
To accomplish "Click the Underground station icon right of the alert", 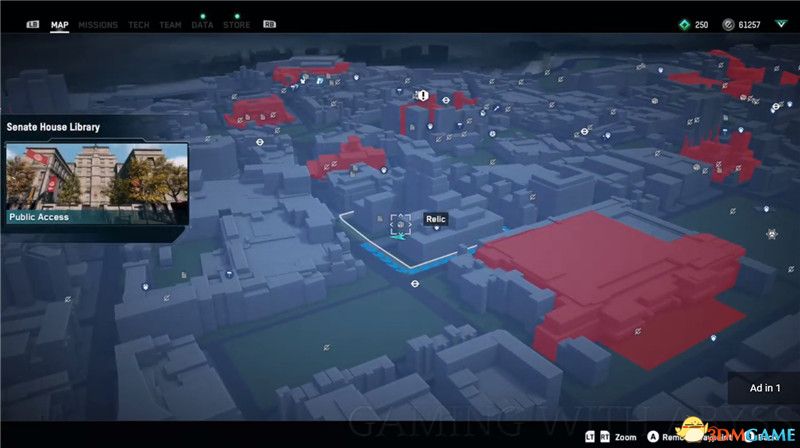I will 446,101.
